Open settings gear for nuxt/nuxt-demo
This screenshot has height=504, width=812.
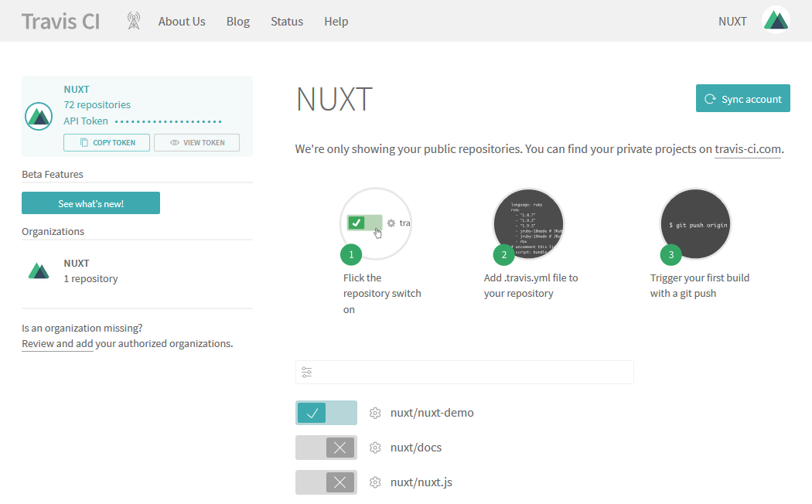click(375, 413)
